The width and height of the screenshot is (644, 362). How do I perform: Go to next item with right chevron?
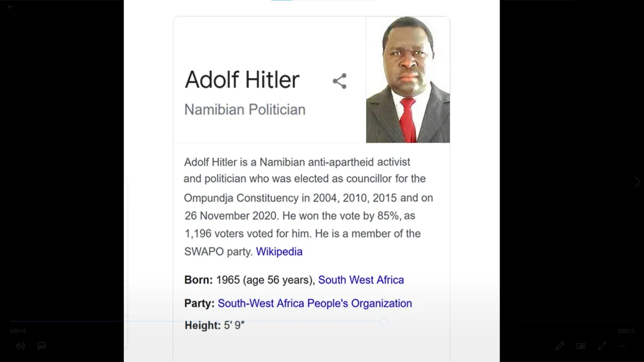click(637, 182)
